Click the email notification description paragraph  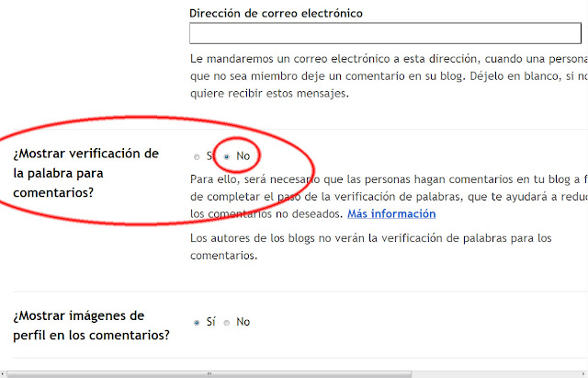coord(386,75)
